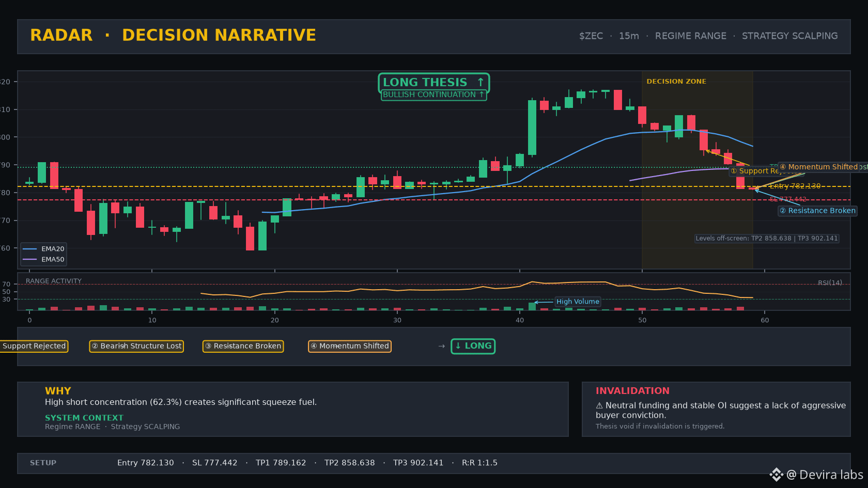Click the EMA50 purple line legend swatch
Screen dimensions: 868x488
(x=30, y=260)
